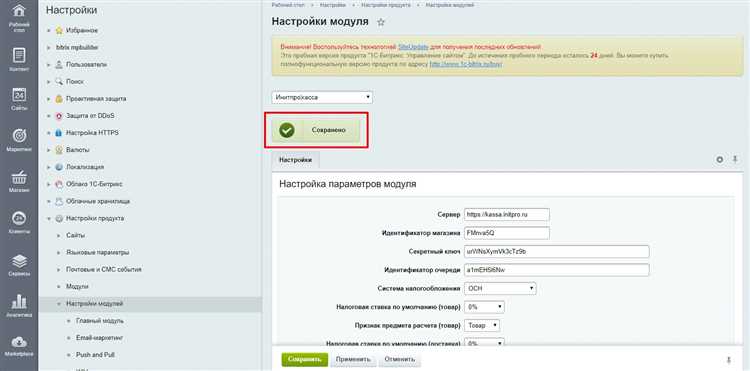Viewport: 750px width, 371px height.
Task: Open Система налогообложения dropdown
Action: (x=500, y=289)
